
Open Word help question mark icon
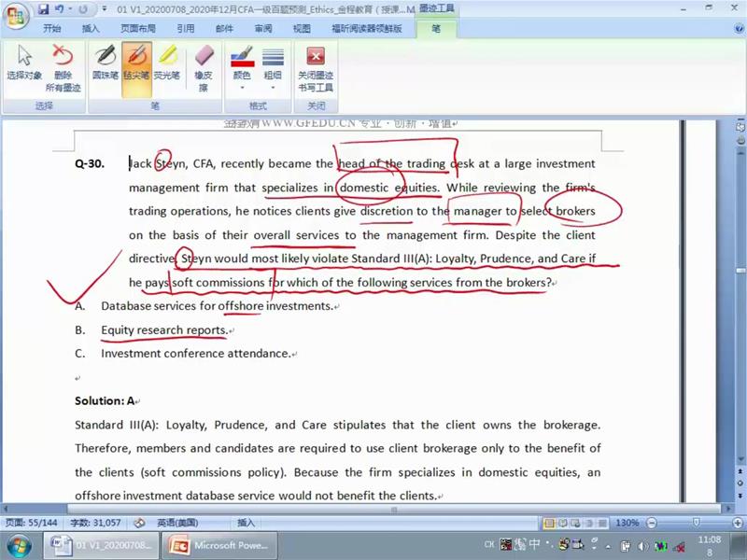click(739, 29)
